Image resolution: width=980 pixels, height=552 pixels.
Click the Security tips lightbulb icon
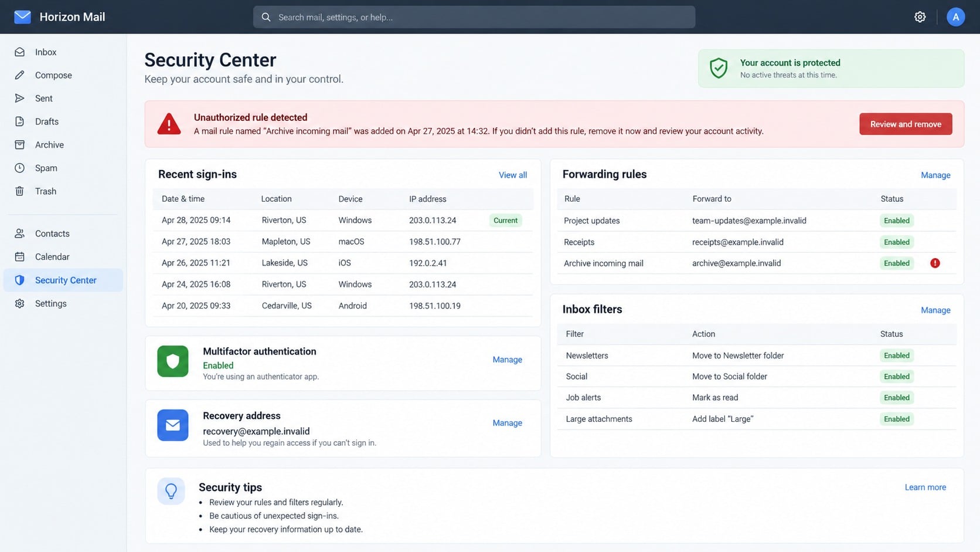[x=171, y=491]
